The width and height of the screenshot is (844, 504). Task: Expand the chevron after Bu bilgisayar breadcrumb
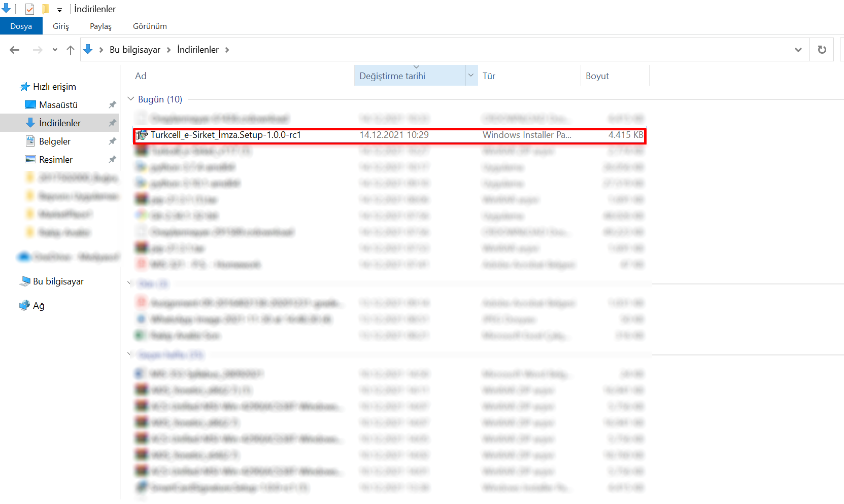(169, 50)
